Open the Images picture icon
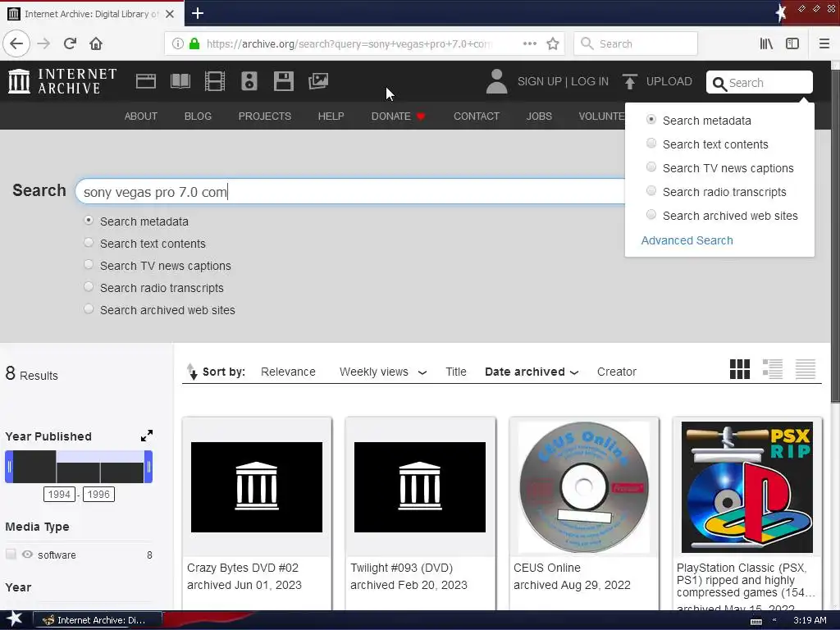 click(318, 81)
